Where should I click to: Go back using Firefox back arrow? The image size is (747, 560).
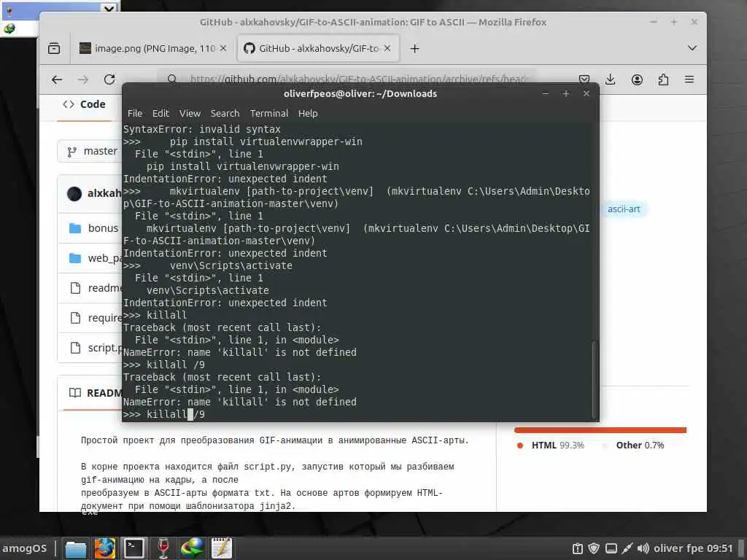57,79
